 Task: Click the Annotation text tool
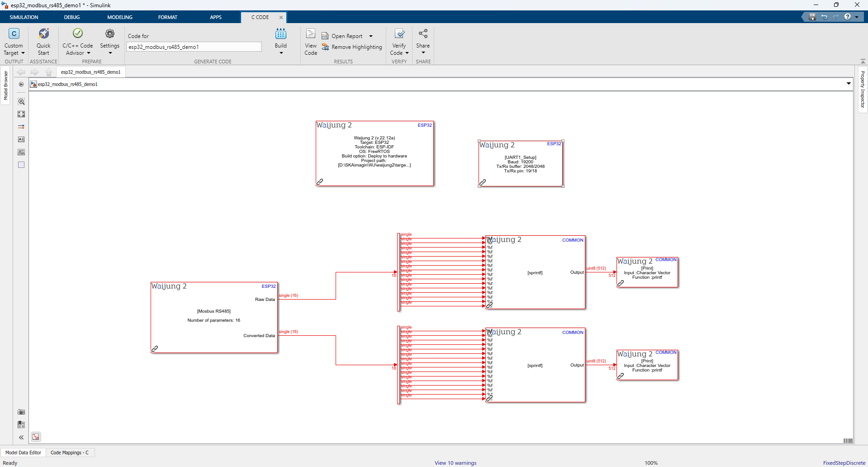[x=21, y=139]
